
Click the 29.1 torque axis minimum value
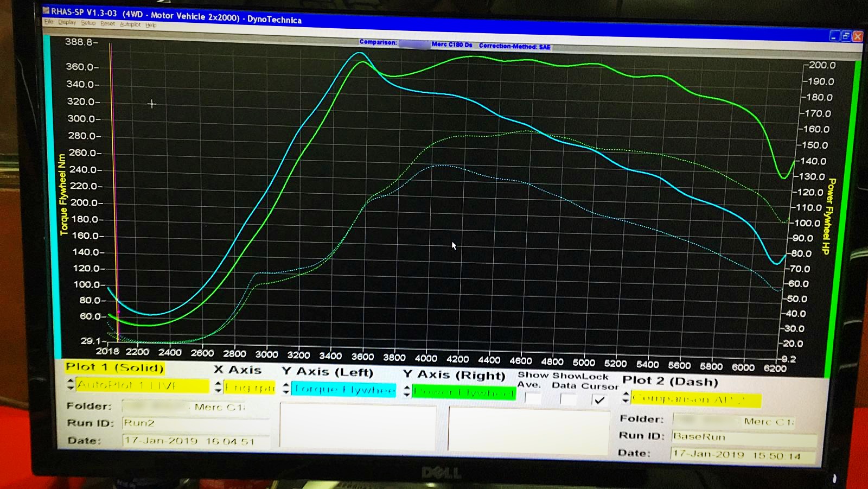click(91, 341)
